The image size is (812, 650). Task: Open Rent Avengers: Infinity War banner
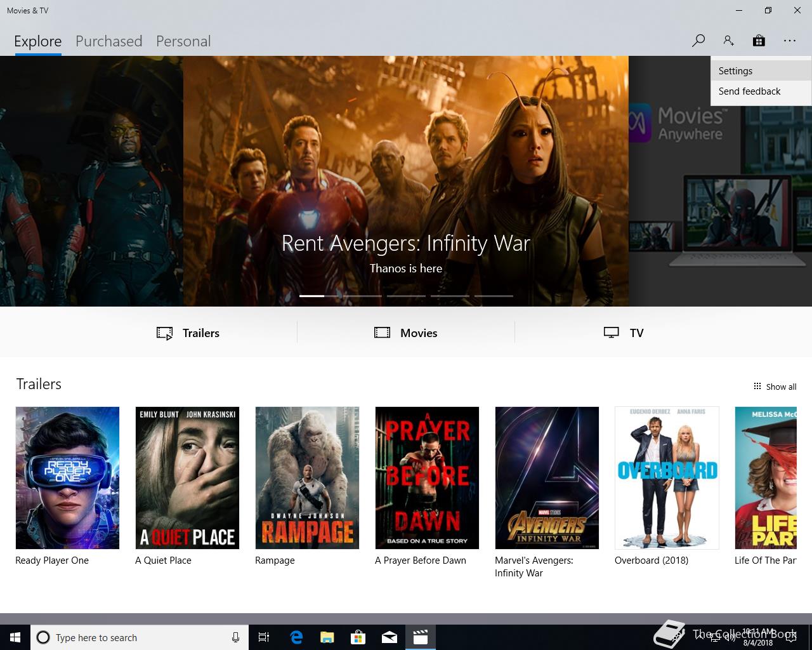(406, 181)
